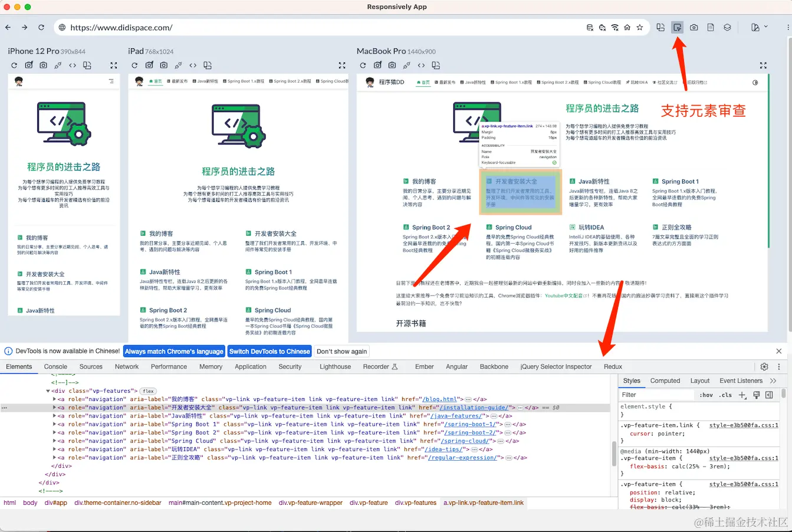Expand the aria-label Spring Boot 1 node
The image size is (792, 532).
pyautogui.click(x=54, y=424)
